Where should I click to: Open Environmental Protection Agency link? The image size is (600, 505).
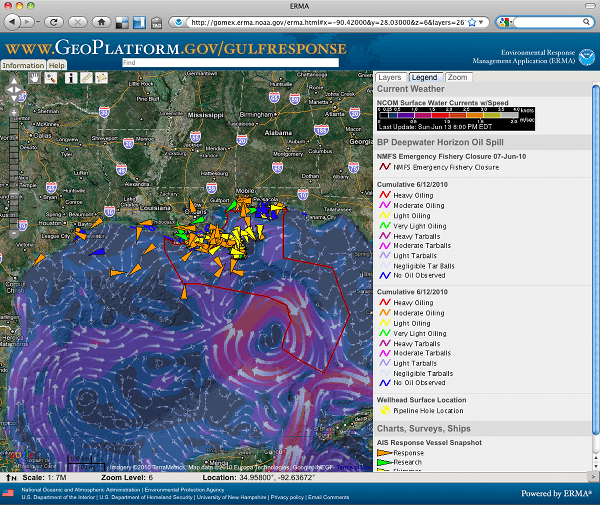[x=184, y=490]
